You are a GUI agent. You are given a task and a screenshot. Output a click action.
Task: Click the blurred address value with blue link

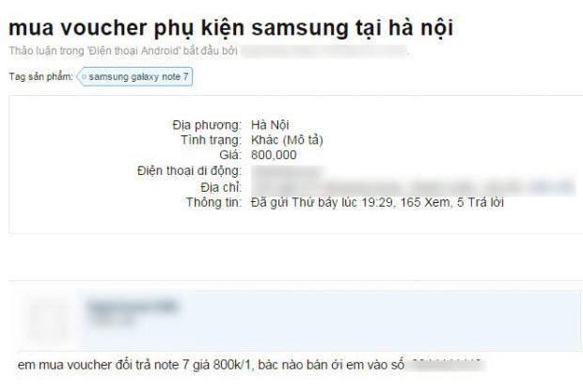click(413, 187)
